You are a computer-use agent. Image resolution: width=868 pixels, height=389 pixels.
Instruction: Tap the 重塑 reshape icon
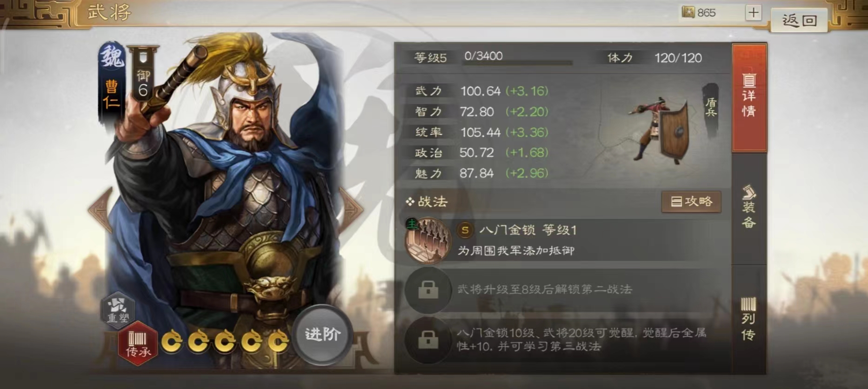pyautogui.click(x=118, y=309)
